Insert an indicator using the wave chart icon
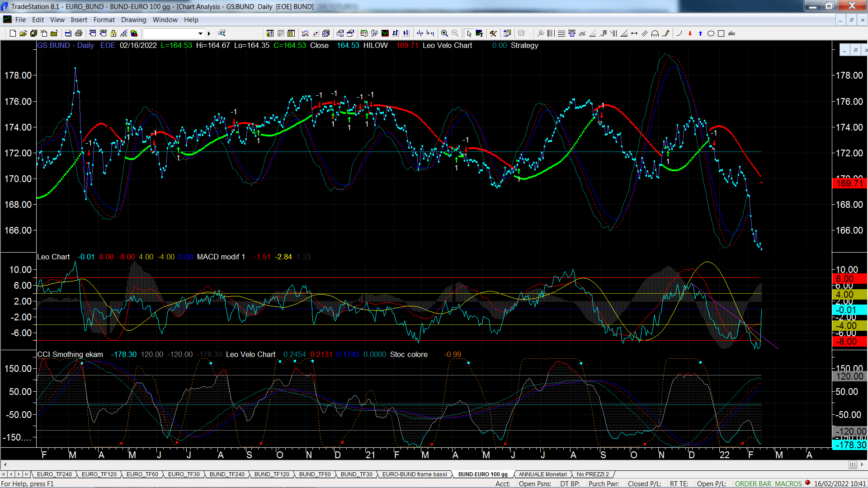This screenshot has height=488, width=868. [305, 33]
